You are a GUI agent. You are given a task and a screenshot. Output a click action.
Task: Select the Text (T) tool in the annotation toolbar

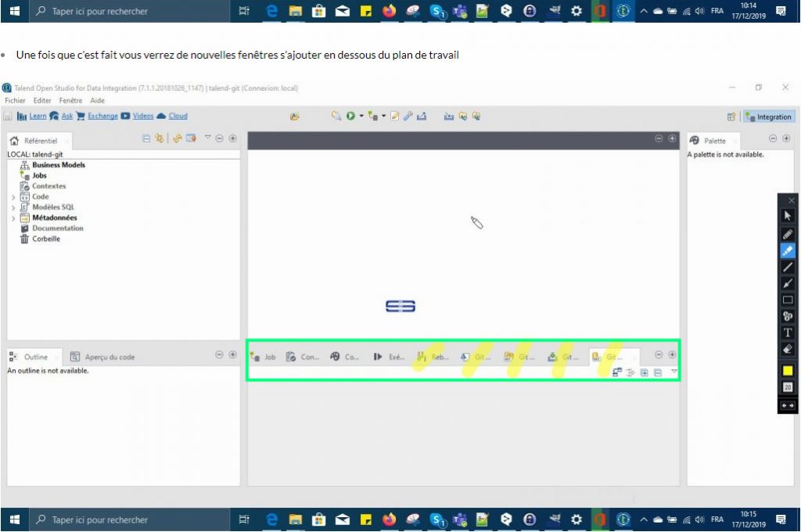click(787, 332)
